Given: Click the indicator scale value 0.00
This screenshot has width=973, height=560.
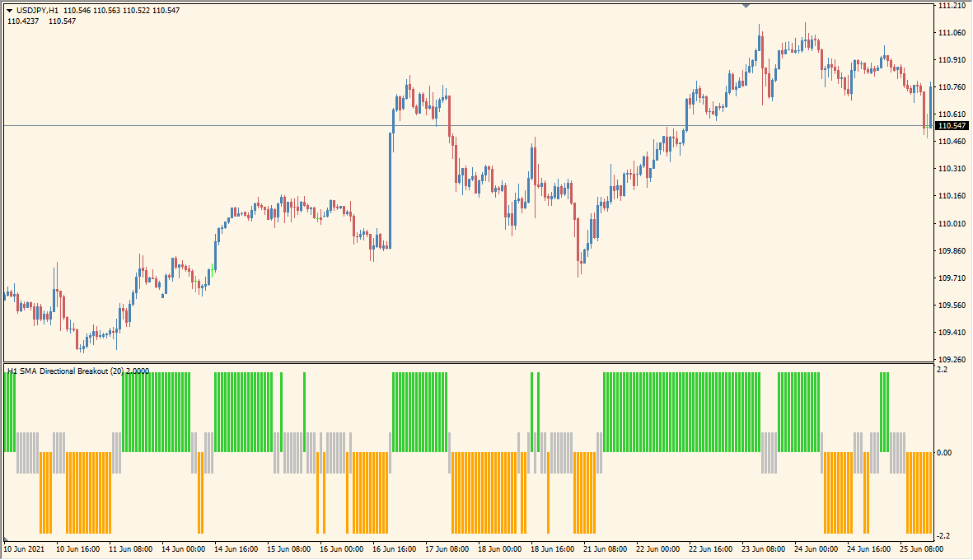Looking at the screenshot, I should coord(944,453).
